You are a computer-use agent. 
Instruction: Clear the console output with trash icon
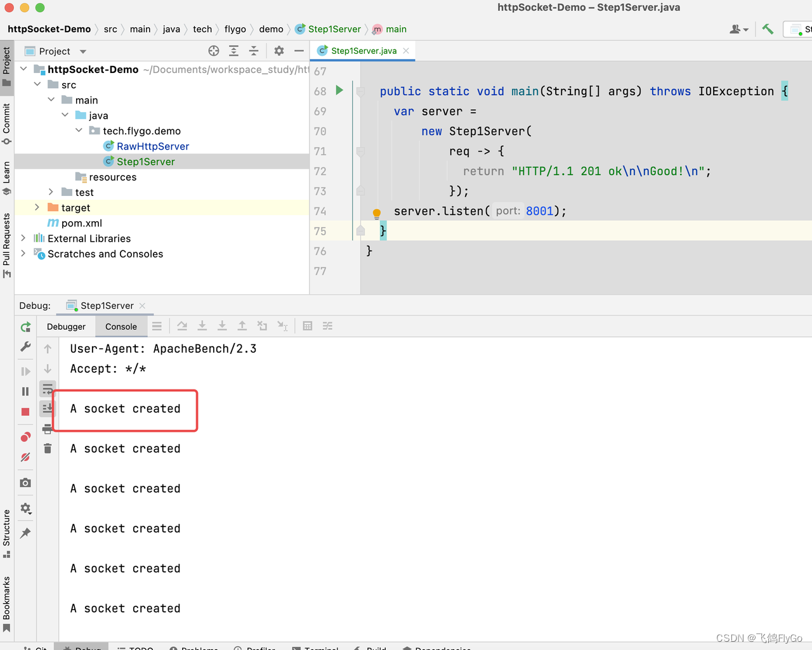(x=48, y=448)
